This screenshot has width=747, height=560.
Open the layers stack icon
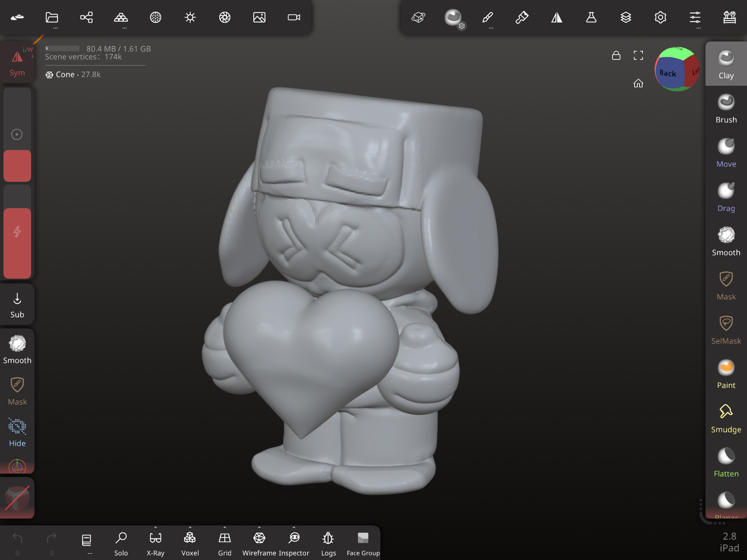point(626,17)
